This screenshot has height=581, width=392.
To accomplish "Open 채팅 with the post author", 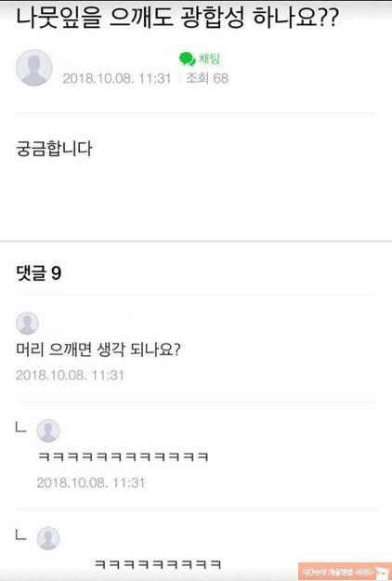I will 200,59.
